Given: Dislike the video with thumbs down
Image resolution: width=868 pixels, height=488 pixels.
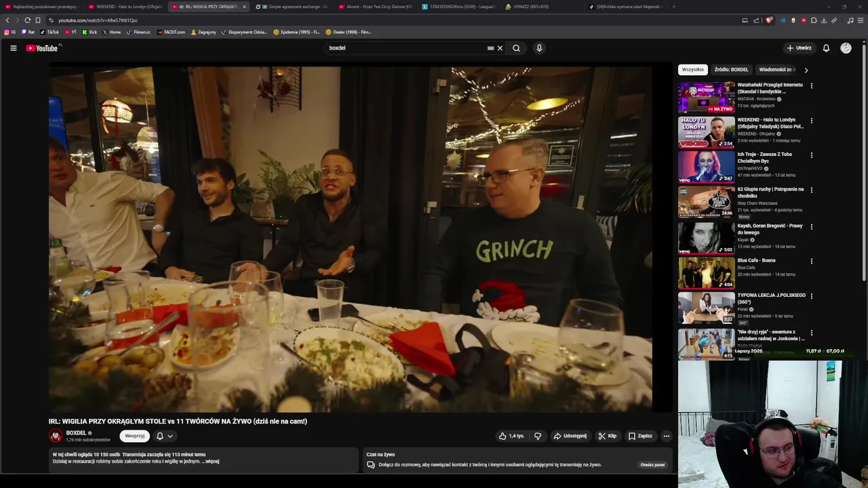Looking at the screenshot, I should (538, 436).
